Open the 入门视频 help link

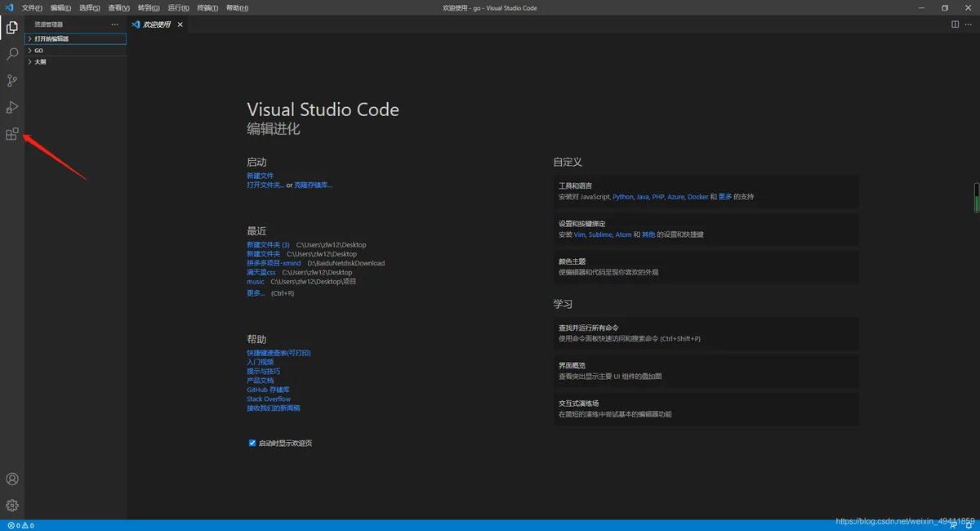click(x=261, y=362)
